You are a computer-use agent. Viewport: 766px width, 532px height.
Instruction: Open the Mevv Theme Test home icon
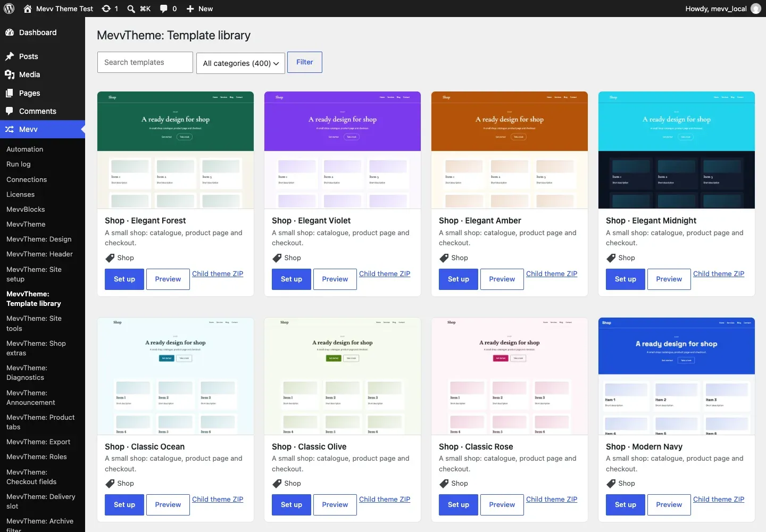[28, 9]
